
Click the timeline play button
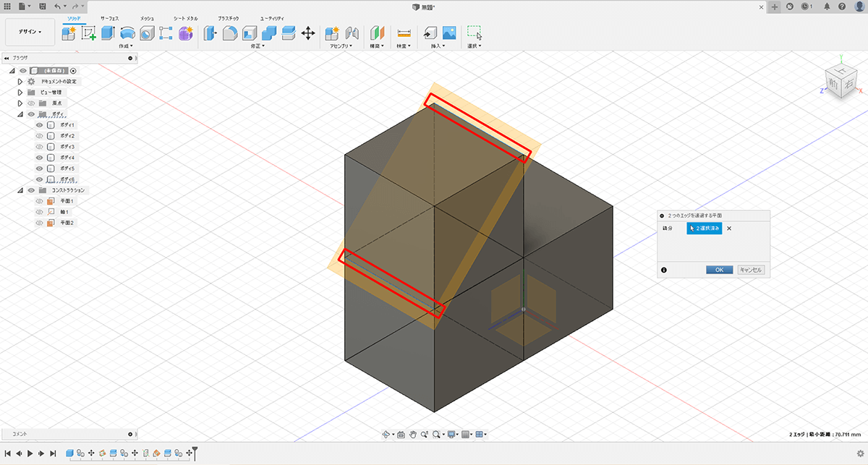tap(30, 453)
